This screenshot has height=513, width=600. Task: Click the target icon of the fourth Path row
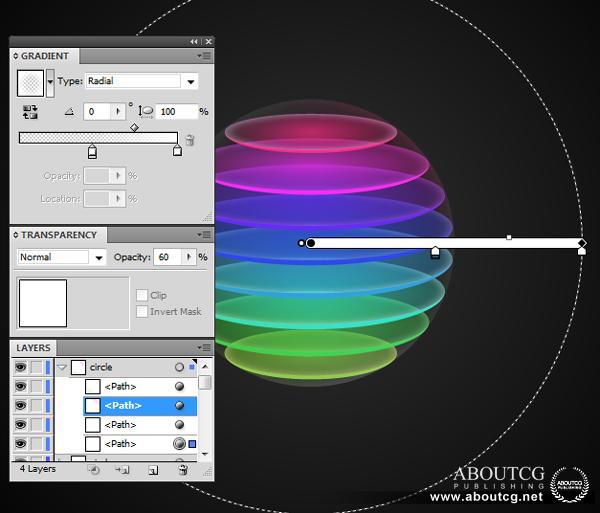click(179, 444)
